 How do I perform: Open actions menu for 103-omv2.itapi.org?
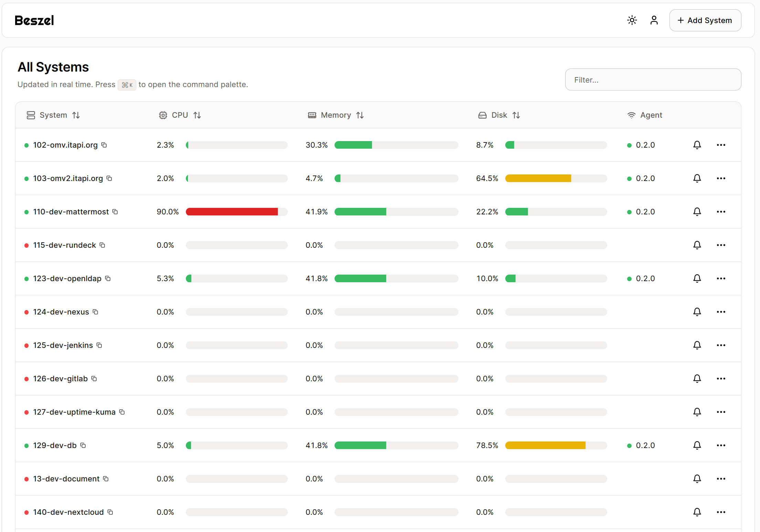[721, 178]
